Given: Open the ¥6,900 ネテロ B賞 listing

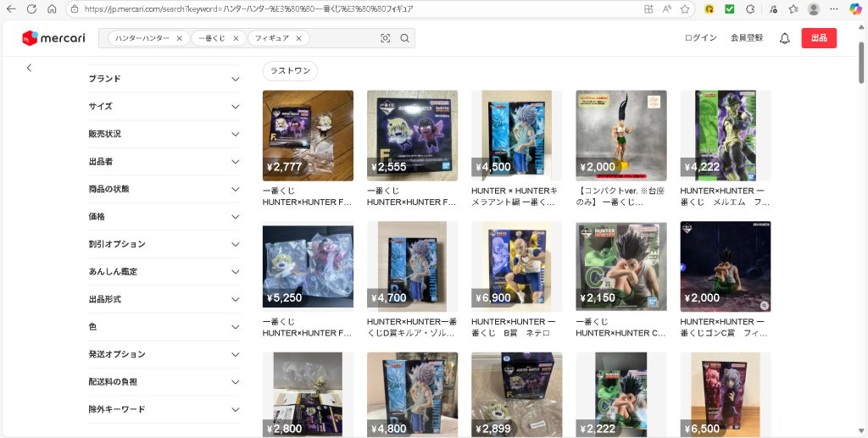Looking at the screenshot, I should pos(516,280).
